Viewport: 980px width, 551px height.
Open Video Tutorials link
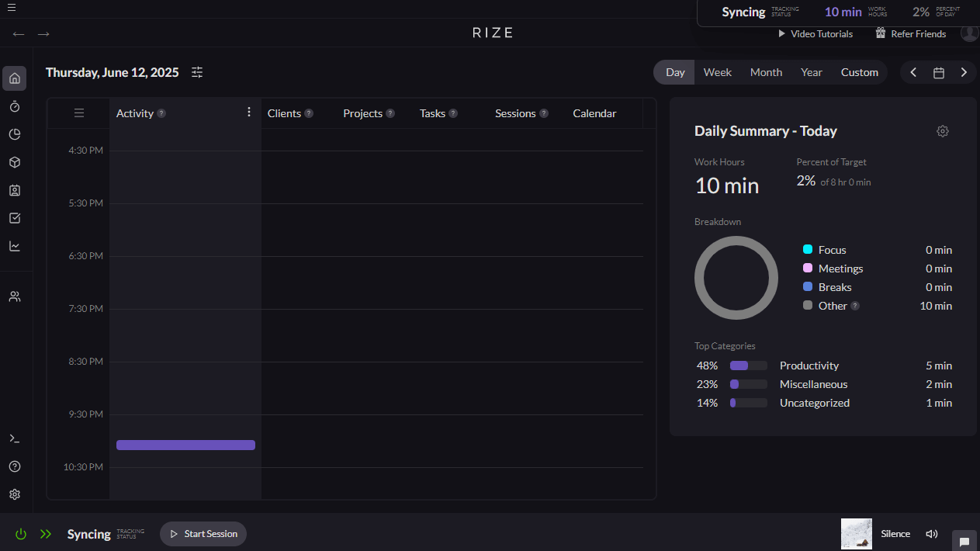click(x=816, y=34)
